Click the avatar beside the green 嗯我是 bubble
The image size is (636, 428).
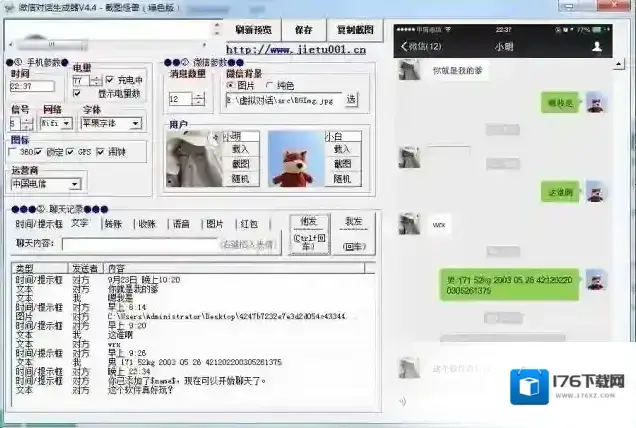597,102
